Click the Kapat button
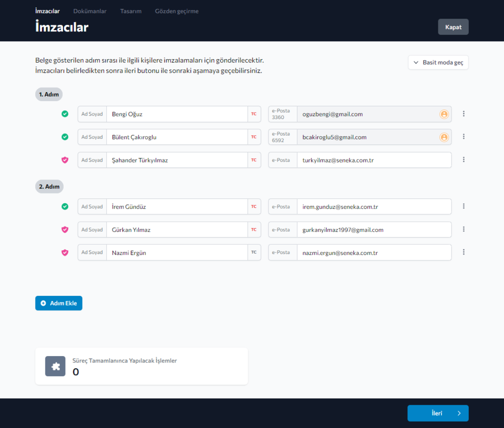Image resolution: width=504 pixels, height=428 pixels. pos(453,27)
